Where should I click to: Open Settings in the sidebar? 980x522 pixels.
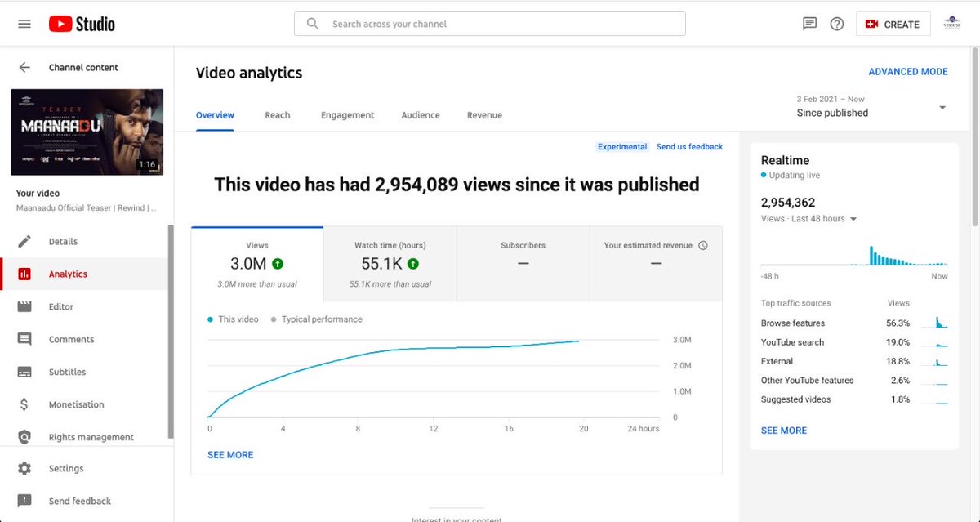coord(87,469)
